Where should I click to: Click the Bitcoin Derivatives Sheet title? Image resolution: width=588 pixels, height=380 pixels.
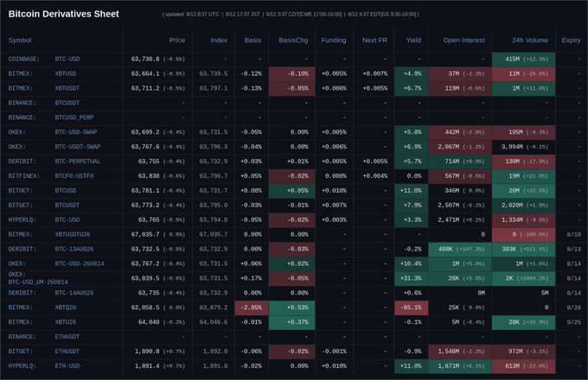coord(63,14)
